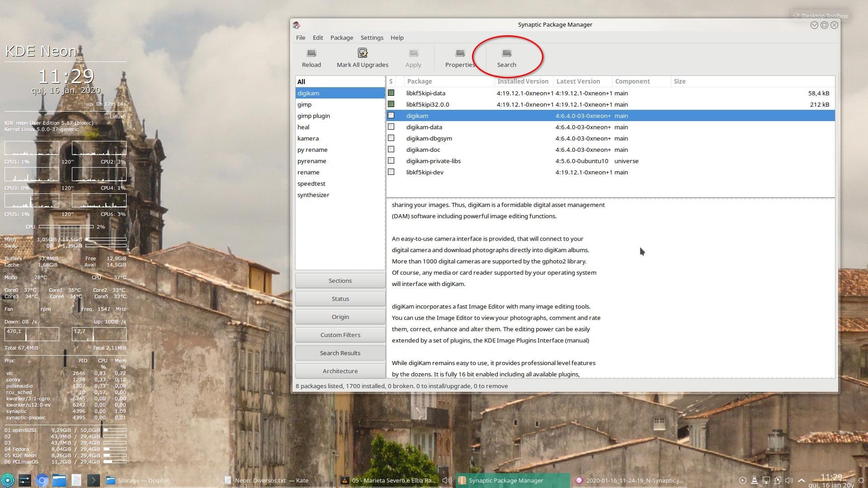Mark the digikam-private-libs checkbox
Viewport: 868px width, 488px height.
tap(391, 161)
